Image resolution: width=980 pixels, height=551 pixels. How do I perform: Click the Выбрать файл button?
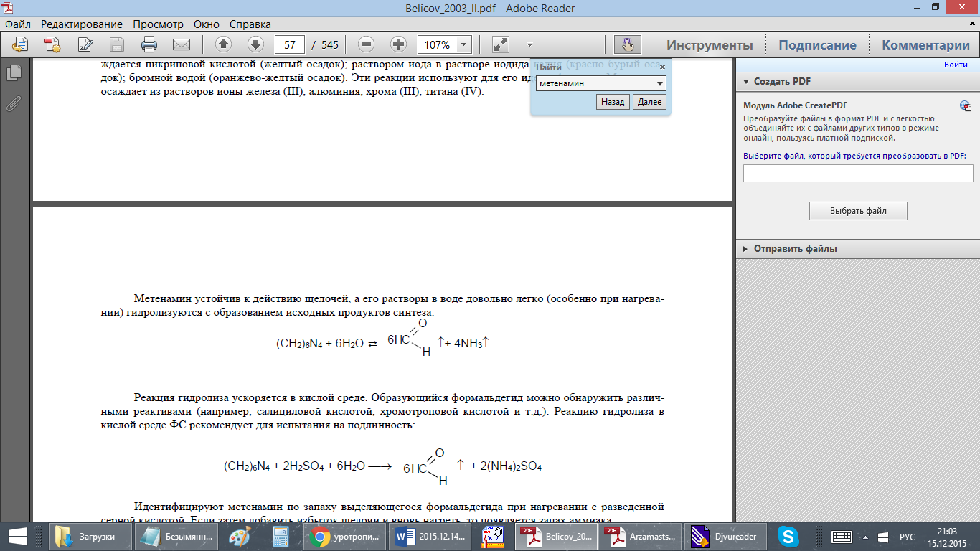pyautogui.click(x=858, y=211)
